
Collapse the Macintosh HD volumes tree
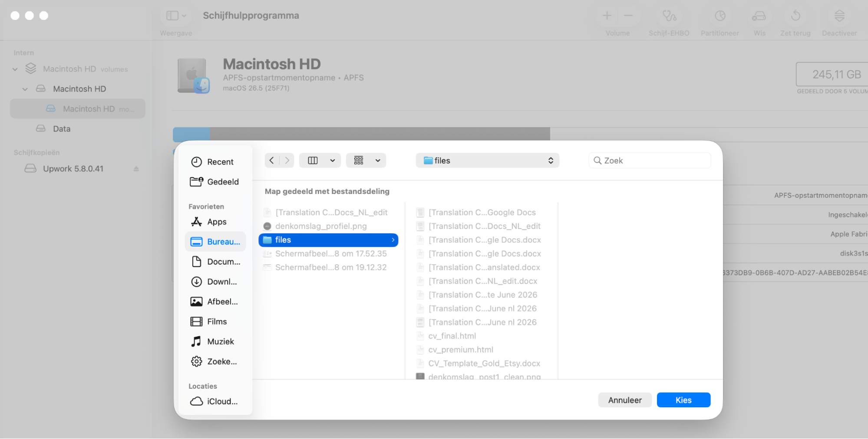pos(15,69)
